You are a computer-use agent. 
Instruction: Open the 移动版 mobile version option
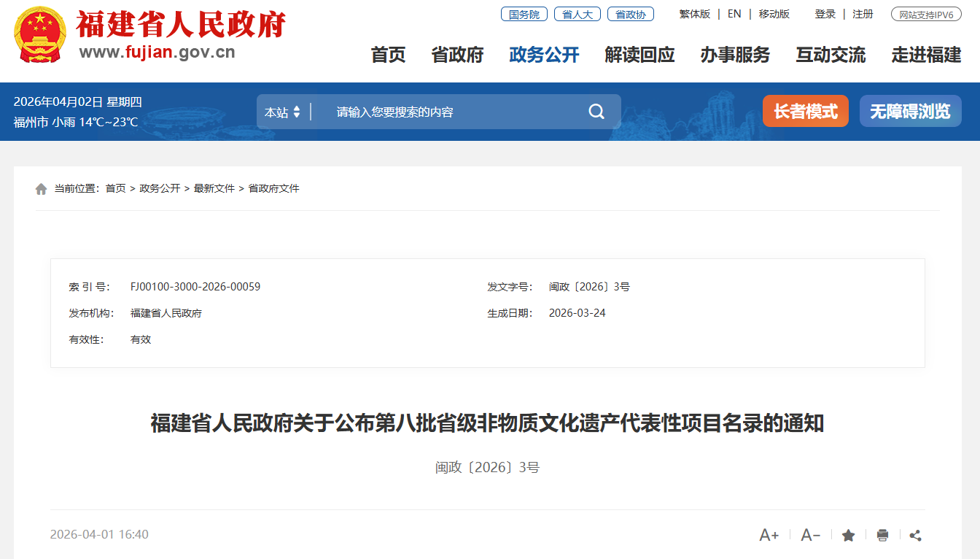tap(774, 14)
